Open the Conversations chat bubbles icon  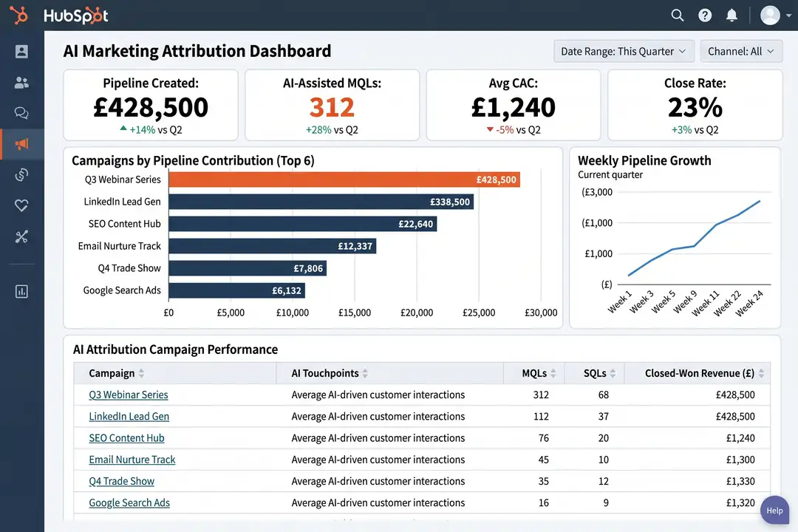click(21, 112)
